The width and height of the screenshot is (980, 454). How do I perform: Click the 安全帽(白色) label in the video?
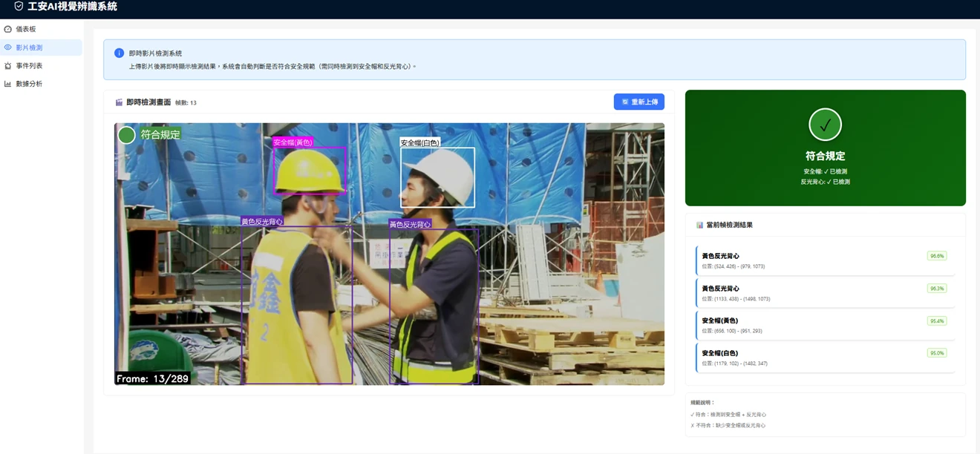pyautogui.click(x=419, y=143)
